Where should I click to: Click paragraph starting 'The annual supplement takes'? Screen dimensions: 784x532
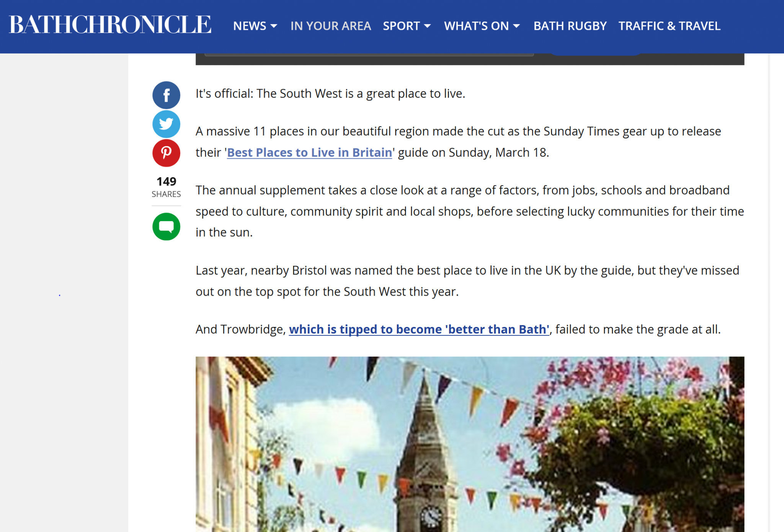470,211
